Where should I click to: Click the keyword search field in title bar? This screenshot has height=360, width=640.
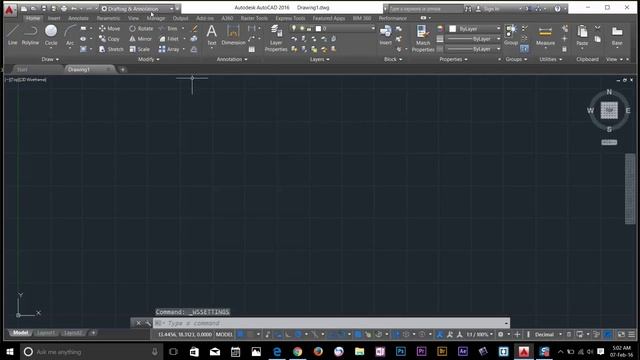(x=426, y=9)
